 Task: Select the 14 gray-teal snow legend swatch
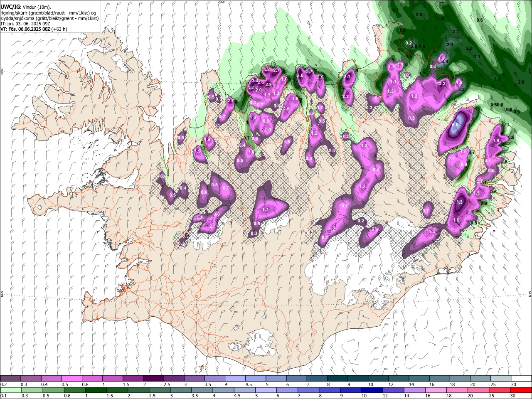tap(419, 379)
